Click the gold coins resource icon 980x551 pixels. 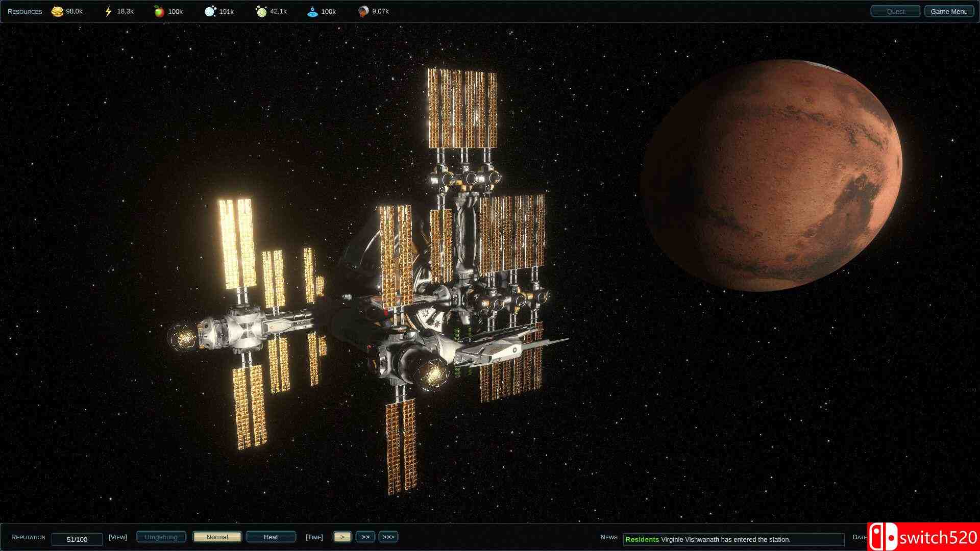coord(57,11)
